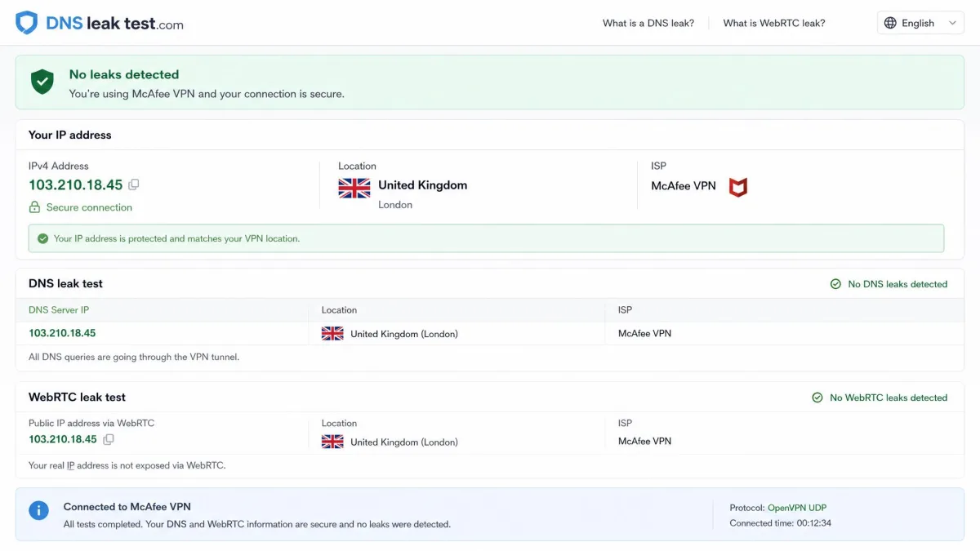Image resolution: width=980 pixels, height=551 pixels.
Task: Click the 'Your IP address' section heading
Action: pyautogui.click(x=70, y=135)
